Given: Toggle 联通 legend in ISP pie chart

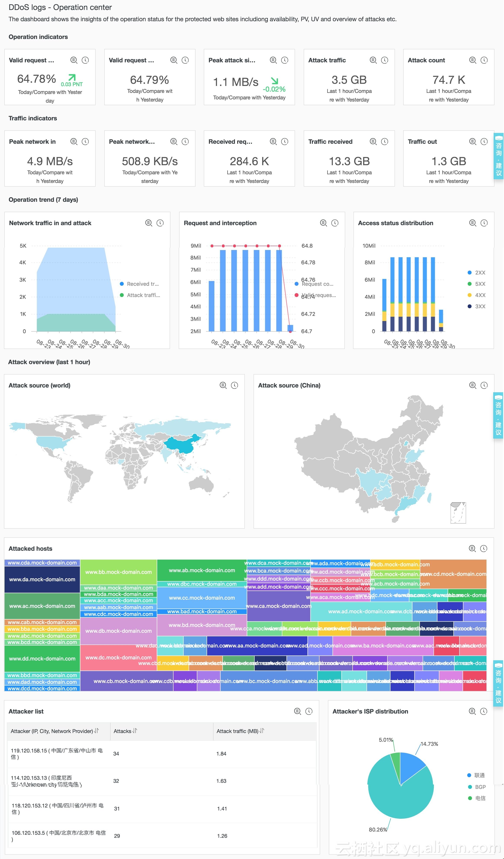Looking at the screenshot, I should click(x=476, y=775).
